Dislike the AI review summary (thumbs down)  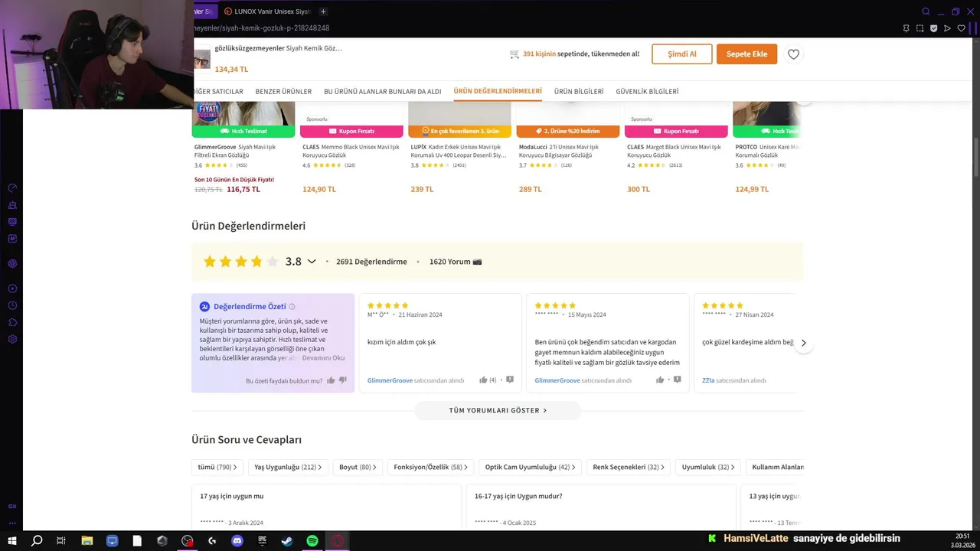(x=343, y=380)
